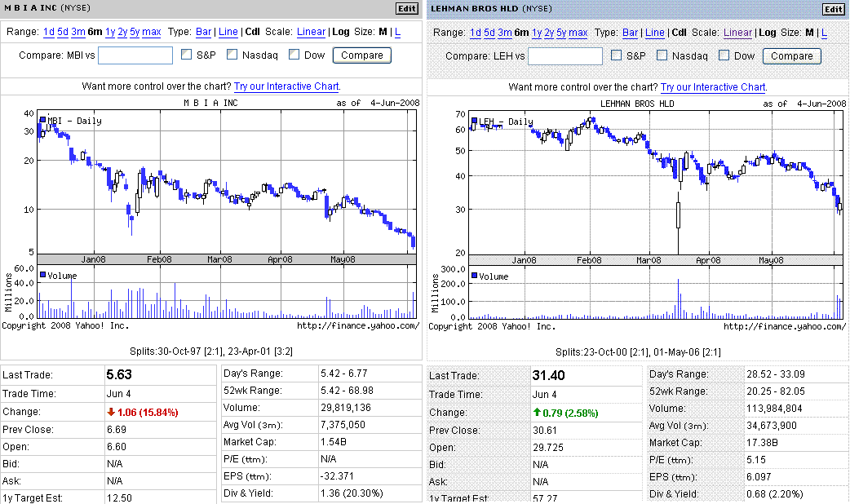Click Edit button on MBIA panel
The height and width of the screenshot is (504, 850).
(x=406, y=8)
